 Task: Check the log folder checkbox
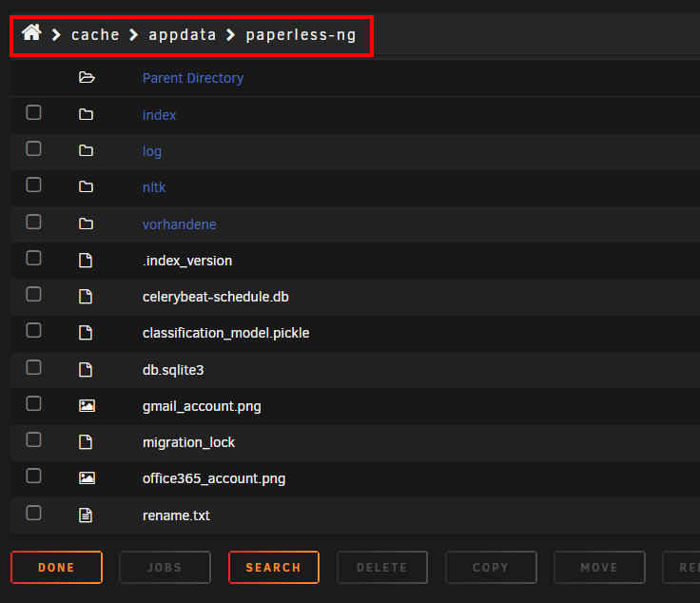tap(33, 148)
